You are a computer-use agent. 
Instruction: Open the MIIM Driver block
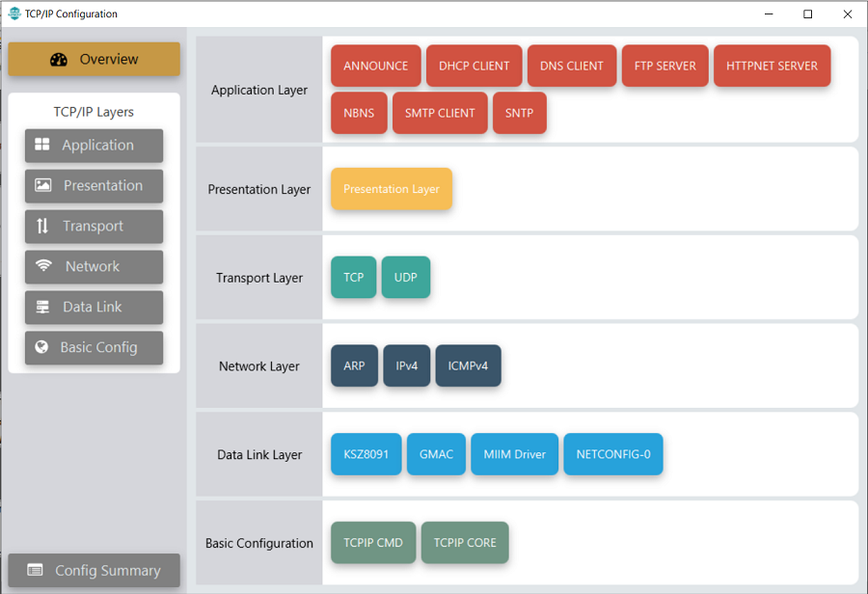(514, 454)
